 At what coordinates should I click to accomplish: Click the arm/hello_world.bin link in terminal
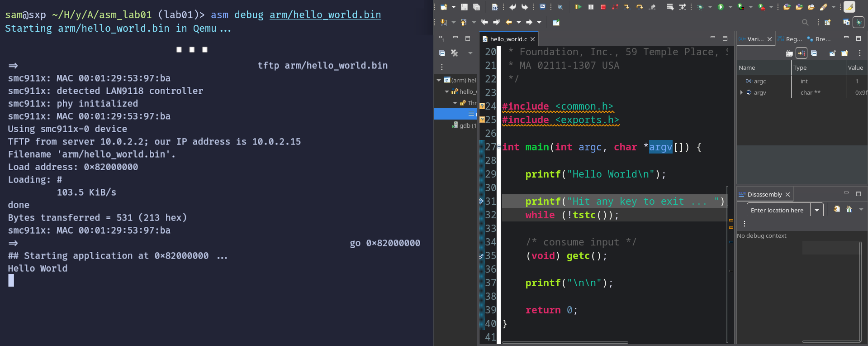click(325, 15)
